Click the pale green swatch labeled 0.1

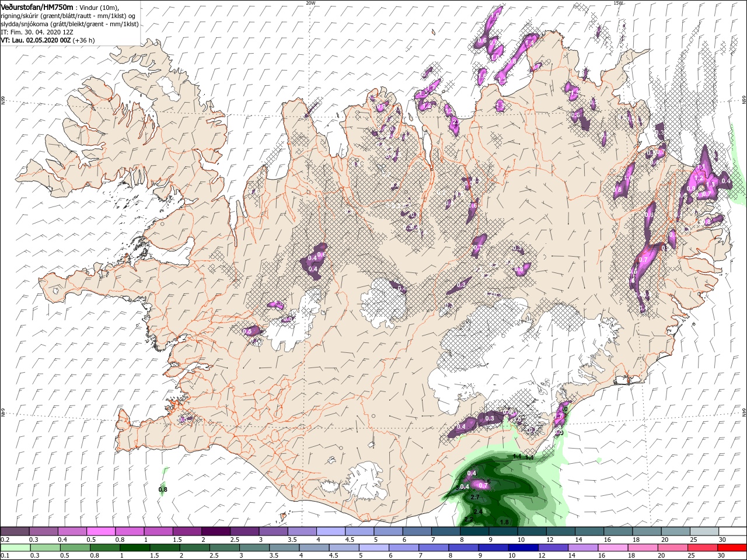click(x=15, y=548)
